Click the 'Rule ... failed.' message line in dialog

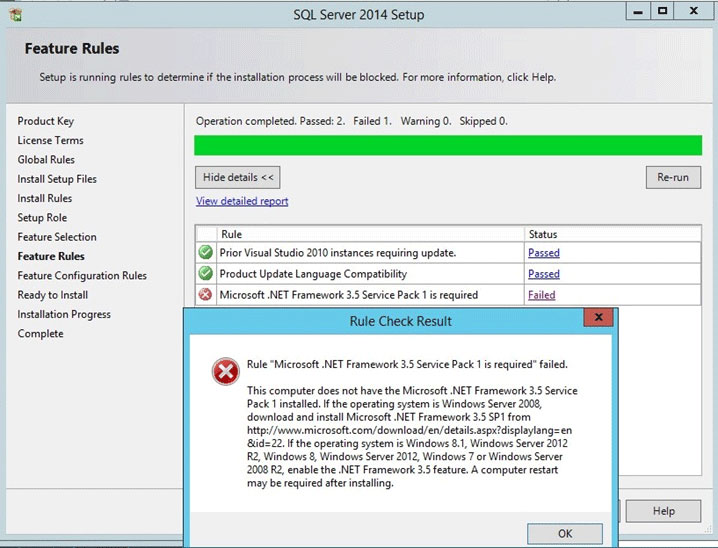(x=407, y=364)
